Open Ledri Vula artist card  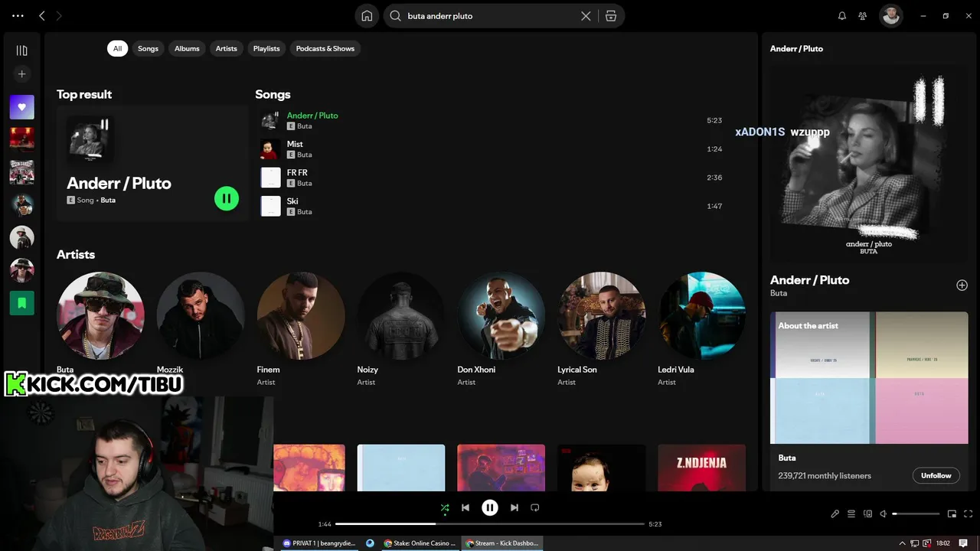tap(702, 329)
